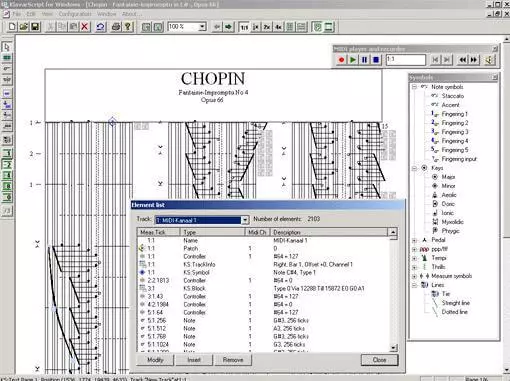Select Staccato in the Symbols tree
Screen dimensions: 510x381
coord(453,96)
